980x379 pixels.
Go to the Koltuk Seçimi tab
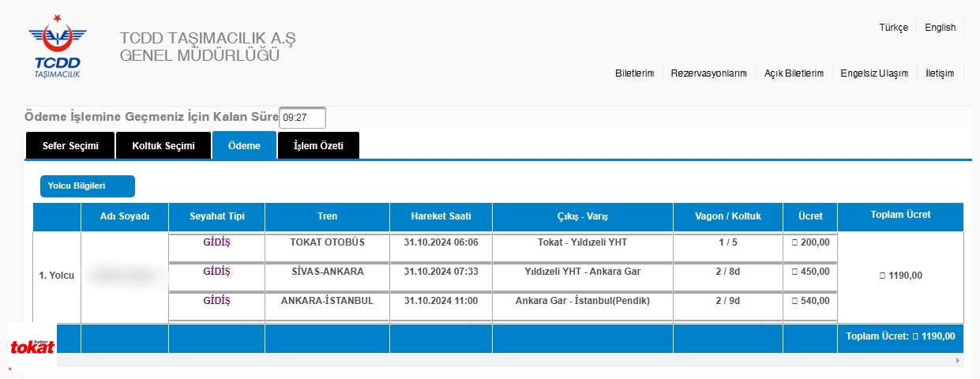point(163,145)
